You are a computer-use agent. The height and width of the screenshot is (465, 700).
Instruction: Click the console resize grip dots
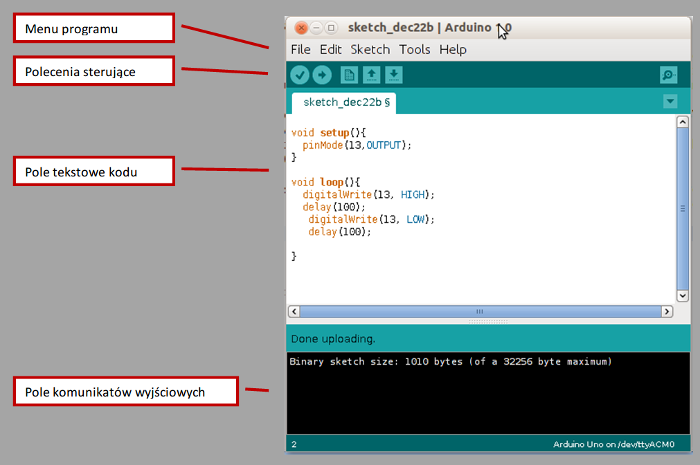tap(488, 321)
